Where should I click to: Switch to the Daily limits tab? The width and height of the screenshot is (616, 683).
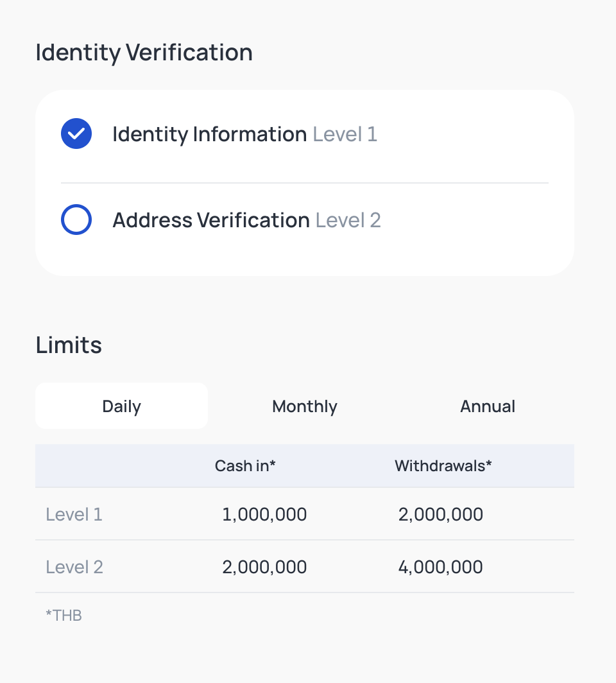(121, 406)
